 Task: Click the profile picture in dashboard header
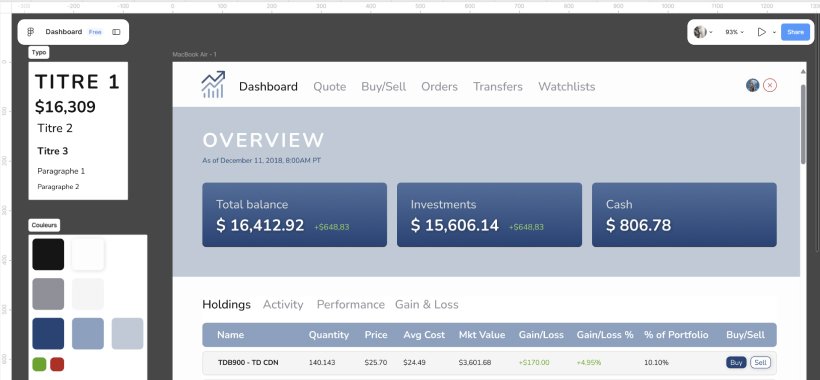click(753, 85)
